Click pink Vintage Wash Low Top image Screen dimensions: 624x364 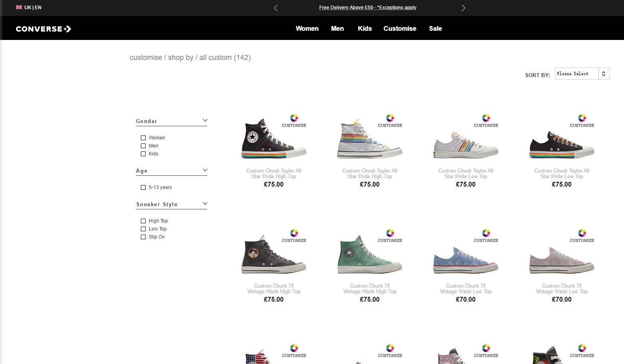562,260
